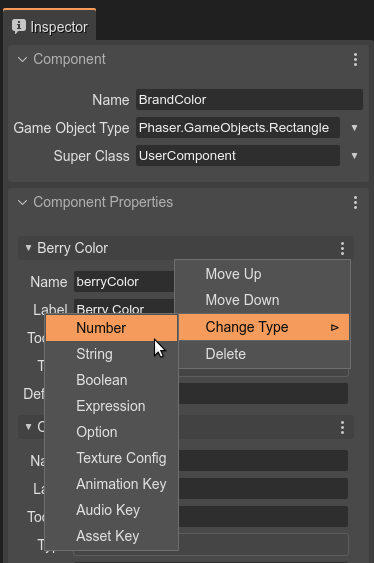Select Expression type in submenu
This screenshot has height=563, width=374.
(x=112, y=406)
